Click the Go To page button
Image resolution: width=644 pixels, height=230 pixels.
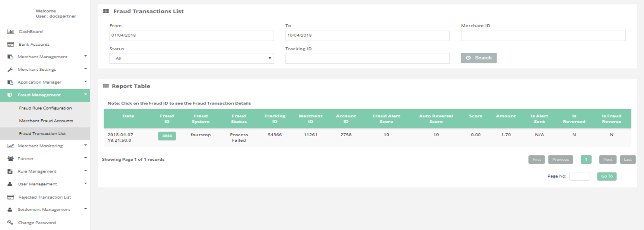pos(607,176)
